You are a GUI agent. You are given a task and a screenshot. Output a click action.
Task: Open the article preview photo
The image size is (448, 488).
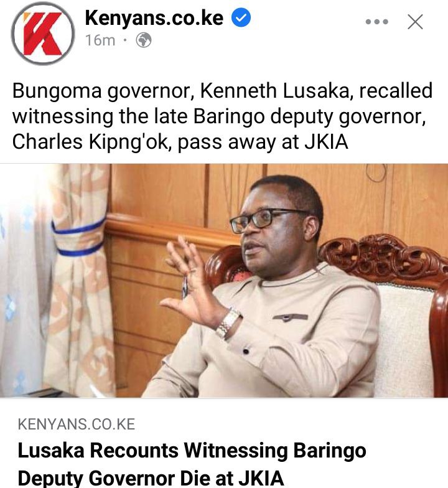(x=224, y=280)
